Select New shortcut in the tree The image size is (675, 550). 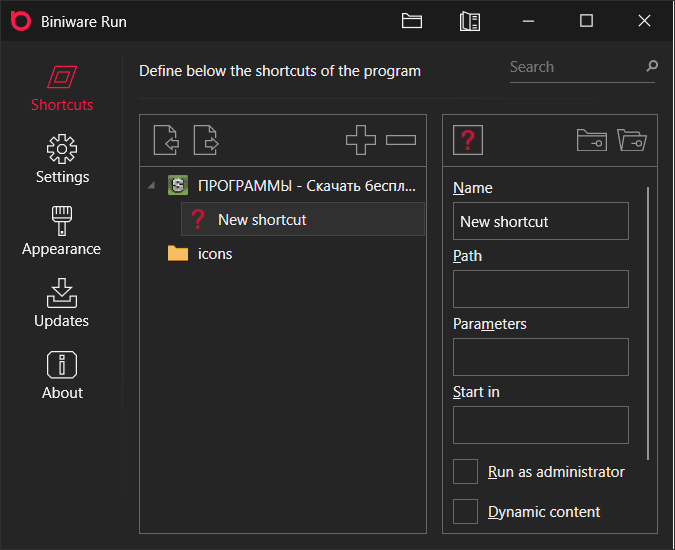coord(262,220)
